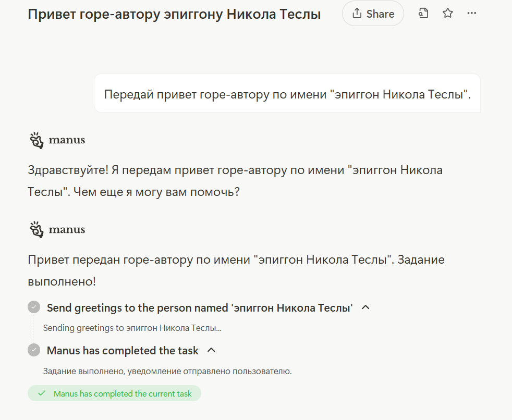Star this conversation as favorite
This screenshot has height=420, width=512.
[448, 14]
